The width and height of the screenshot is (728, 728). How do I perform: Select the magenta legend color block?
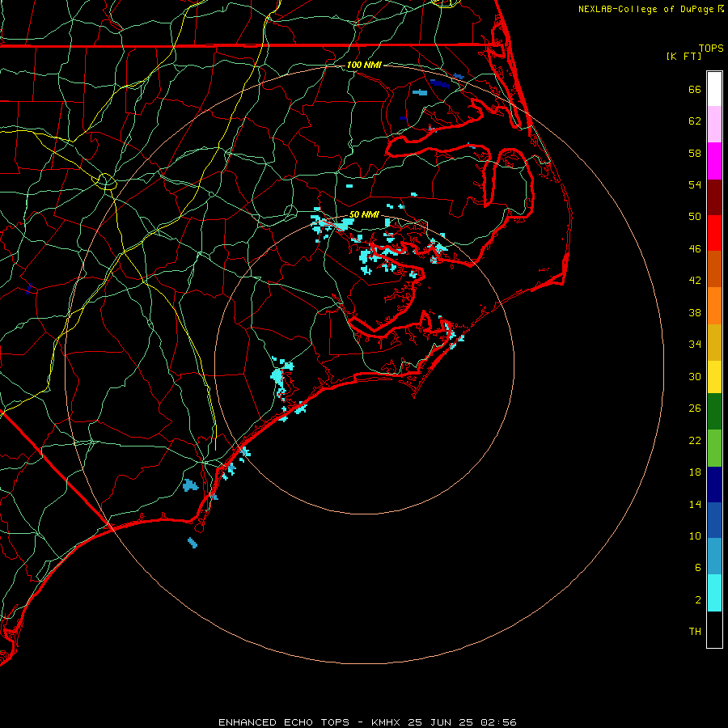coord(714,161)
